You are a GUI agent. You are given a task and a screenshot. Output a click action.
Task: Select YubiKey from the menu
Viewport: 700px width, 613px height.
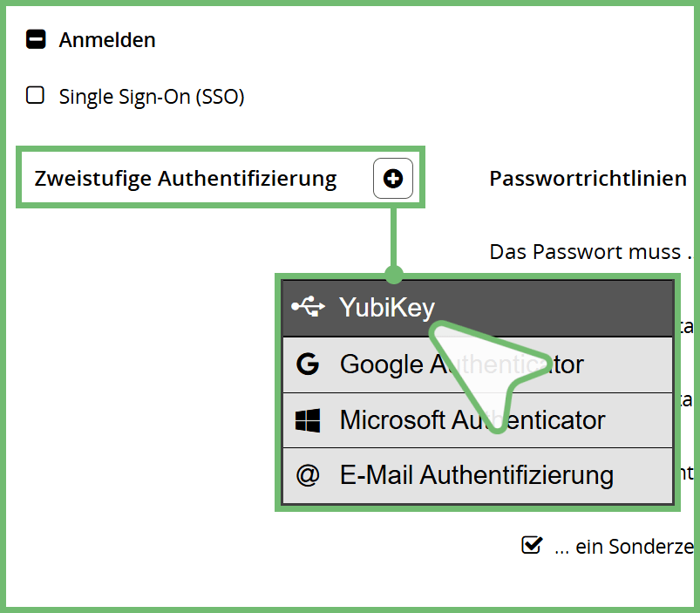[387, 307]
